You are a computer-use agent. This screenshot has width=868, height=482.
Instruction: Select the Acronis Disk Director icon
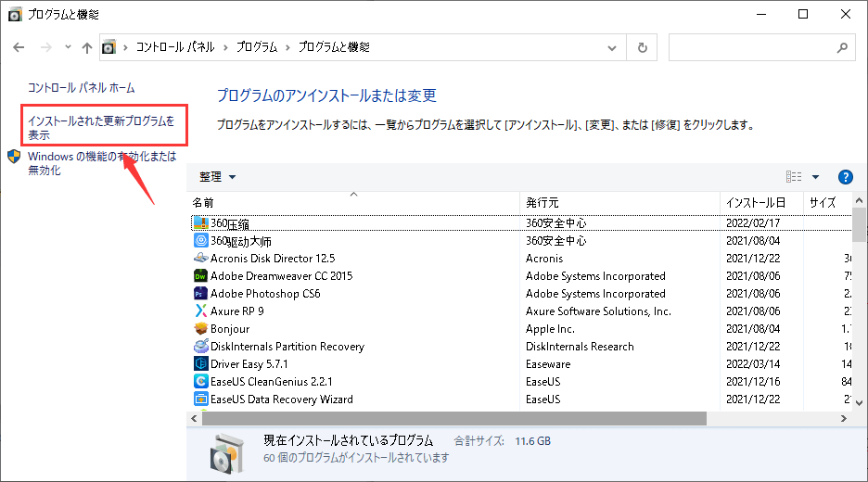click(x=201, y=258)
